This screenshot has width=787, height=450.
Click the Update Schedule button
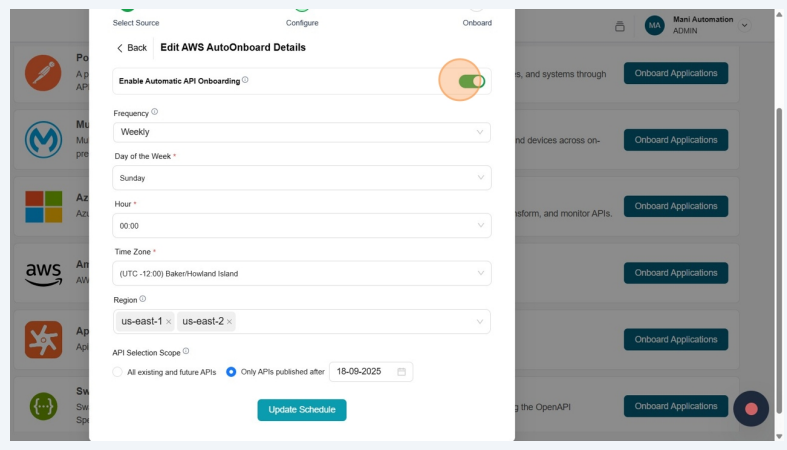click(302, 410)
